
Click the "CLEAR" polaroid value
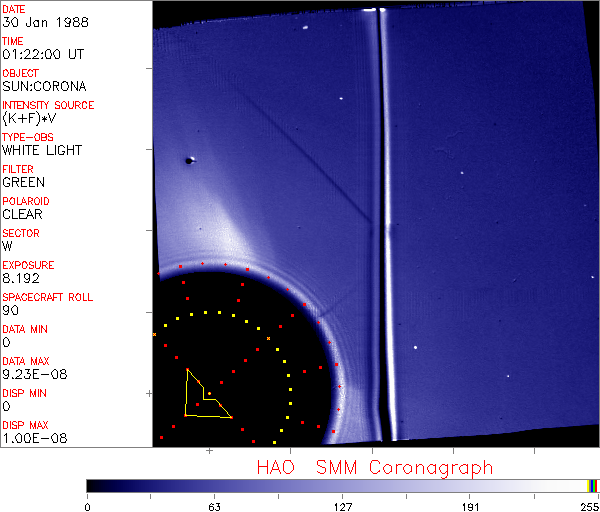click(x=23, y=214)
